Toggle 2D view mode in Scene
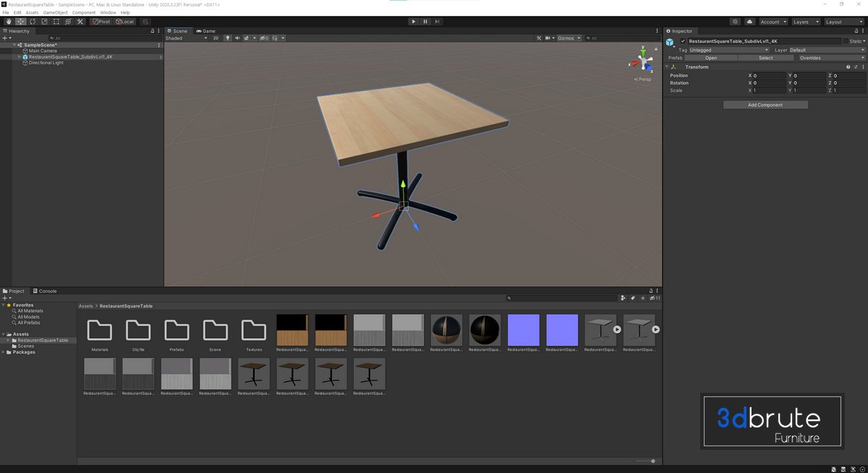Image resolution: width=868 pixels, height=473 pixels. coord(216,38)
